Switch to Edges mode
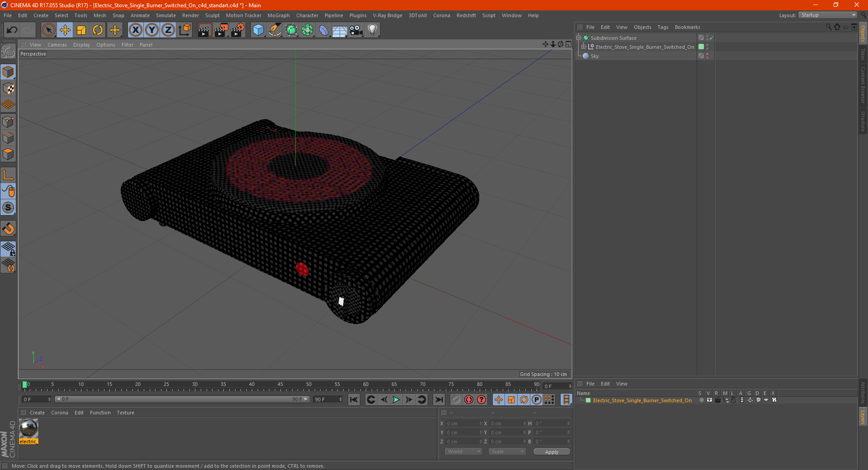Viewport: 868px width, 470px height. 8,138
